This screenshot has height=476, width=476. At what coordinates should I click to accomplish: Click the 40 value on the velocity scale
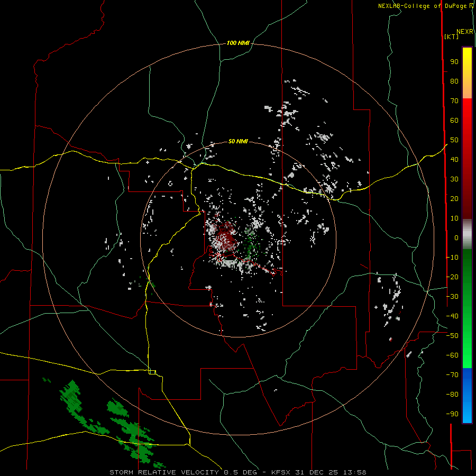tap(454, 159)
